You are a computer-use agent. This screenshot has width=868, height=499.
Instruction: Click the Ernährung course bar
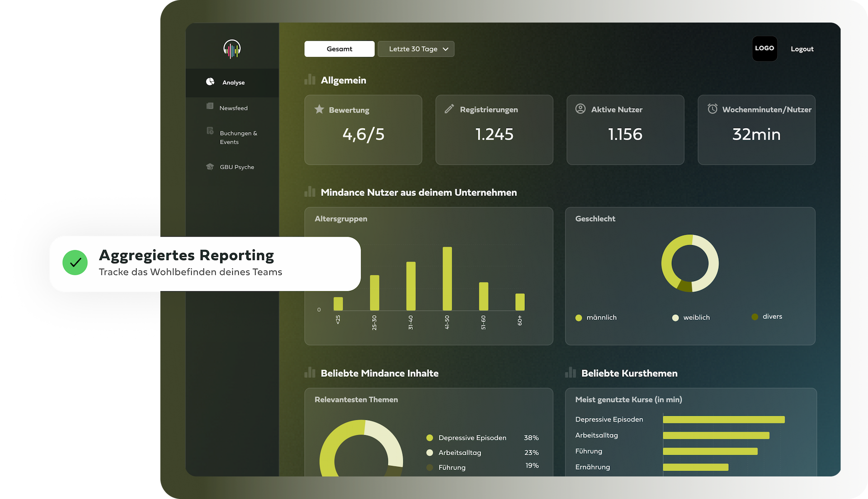(696, 467)
